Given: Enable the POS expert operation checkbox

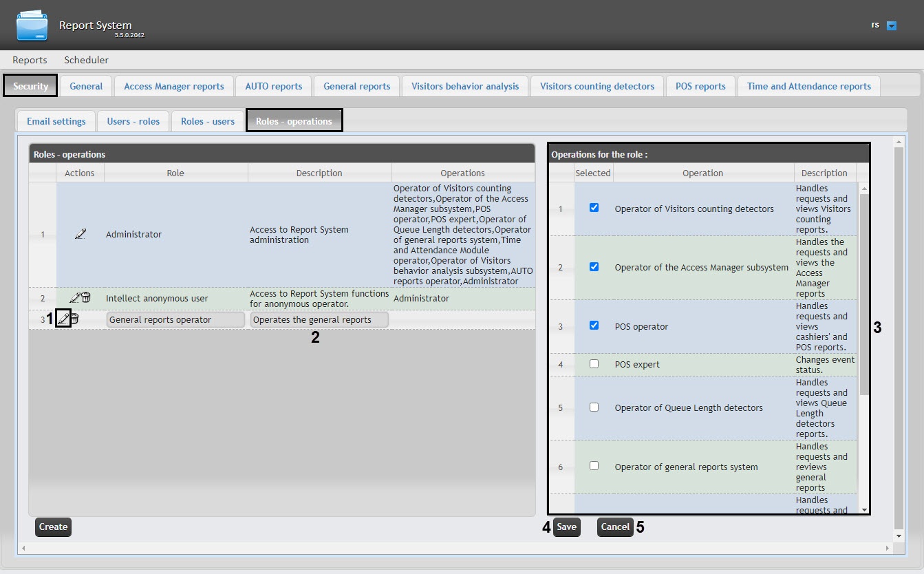Looking at the screenshot, I should (x=594, y=364).
